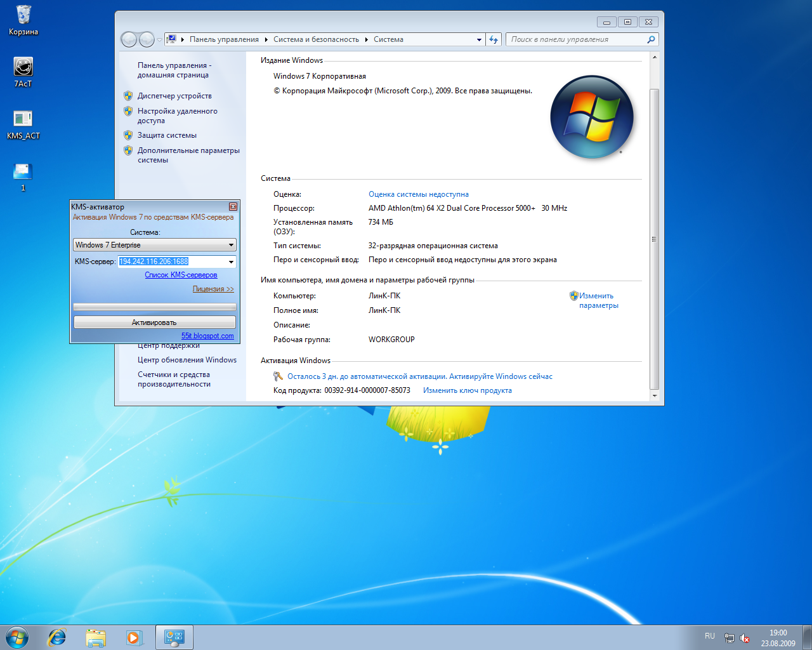This screenshot has height=650, width=812.
Task: Open Дополнительные параметры системы
Action: point(188,155)
